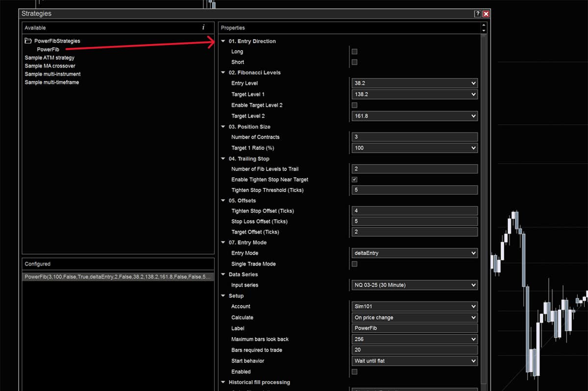588x391 pixels.
Task: Select Sample MA crossover strategy
Action: pos(50,66)
